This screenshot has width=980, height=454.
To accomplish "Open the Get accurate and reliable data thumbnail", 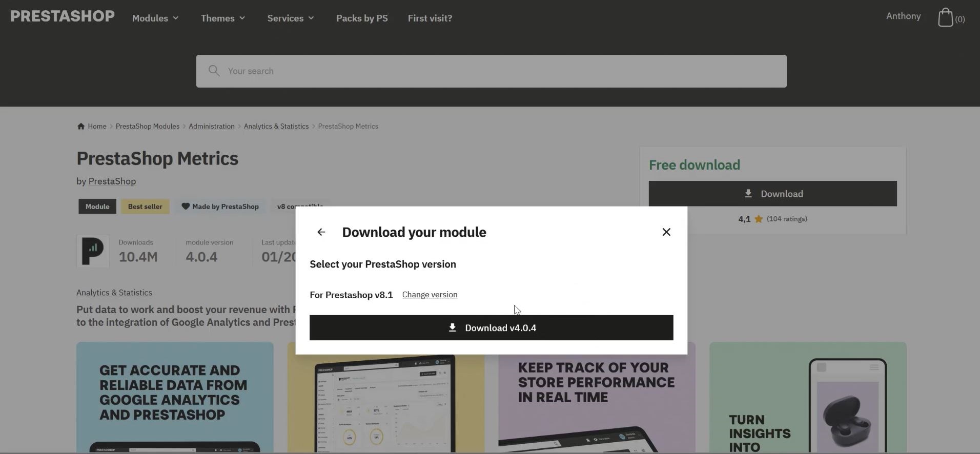I will click(x=175, y=398).
